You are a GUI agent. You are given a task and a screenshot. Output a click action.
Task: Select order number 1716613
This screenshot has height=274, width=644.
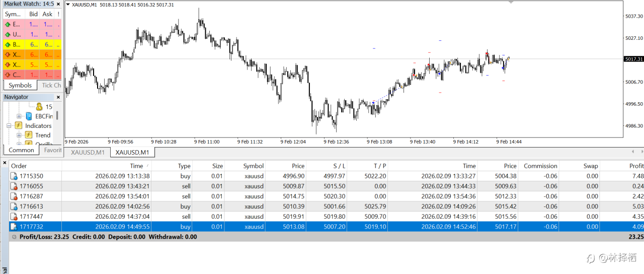[x=31, y=207]
